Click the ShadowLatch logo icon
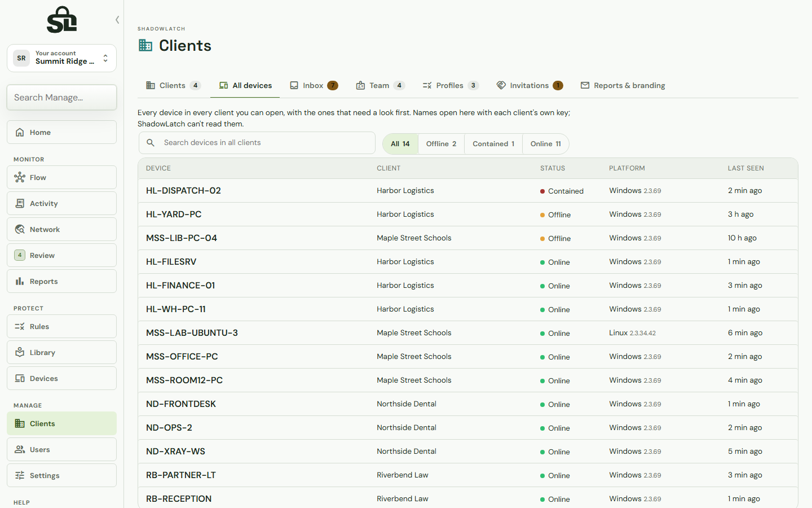The height and width of the screenshot is (508, 812). tap(61, 20)
